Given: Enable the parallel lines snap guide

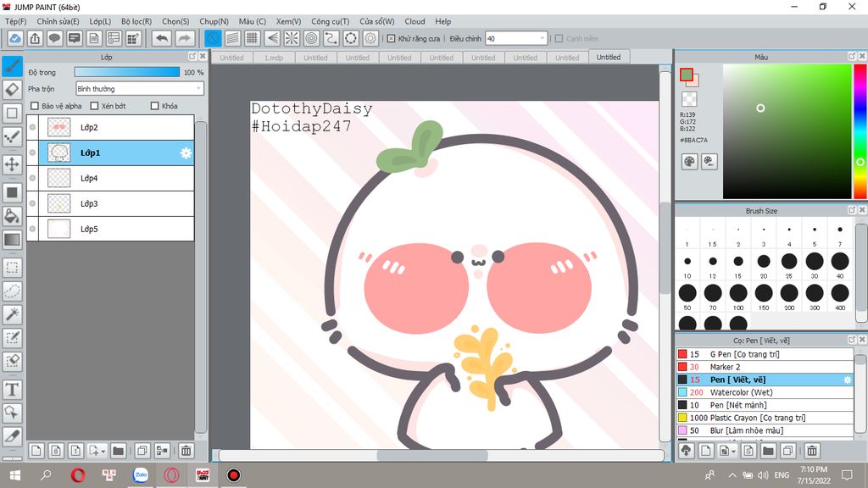Looking at the screenshot, I should (232, 38).
